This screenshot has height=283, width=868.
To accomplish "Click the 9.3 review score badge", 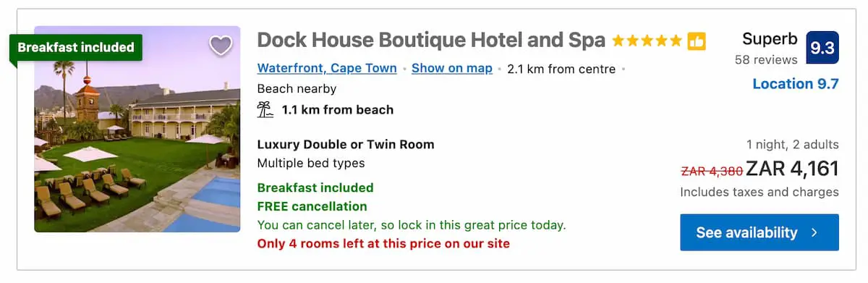I will (x=822, y=48).
